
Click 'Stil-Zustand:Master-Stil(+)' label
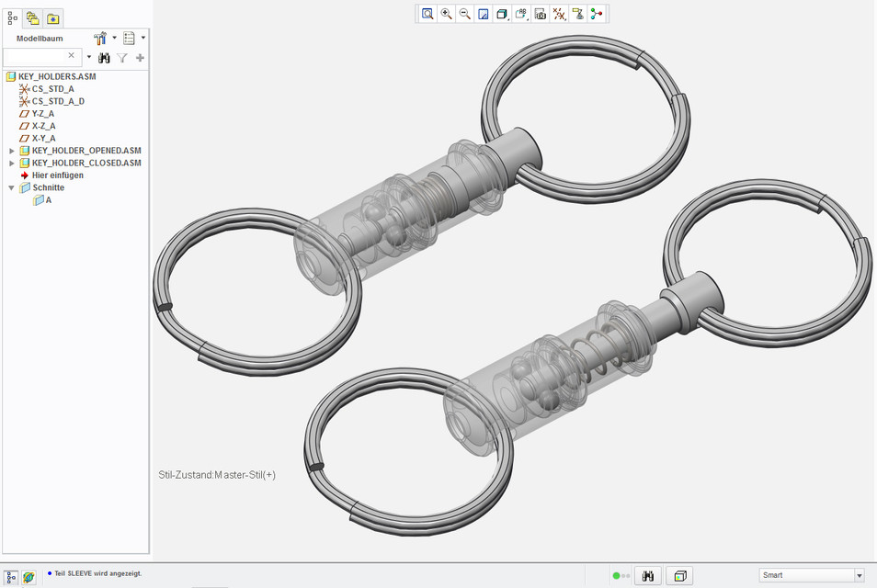(x=217, y=475)
